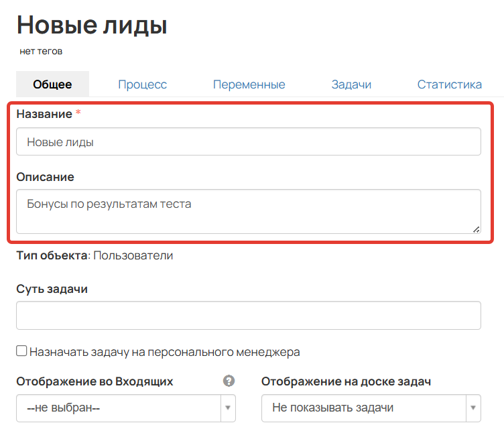504x431 pixels.
Task: Click the Назначать задачу на персонального менеджера label text
Action: [164, 352]
